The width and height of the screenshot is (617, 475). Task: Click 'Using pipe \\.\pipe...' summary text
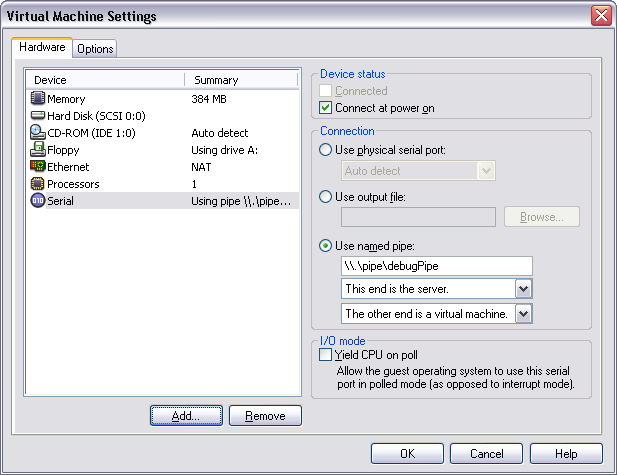tap(241, 201)
